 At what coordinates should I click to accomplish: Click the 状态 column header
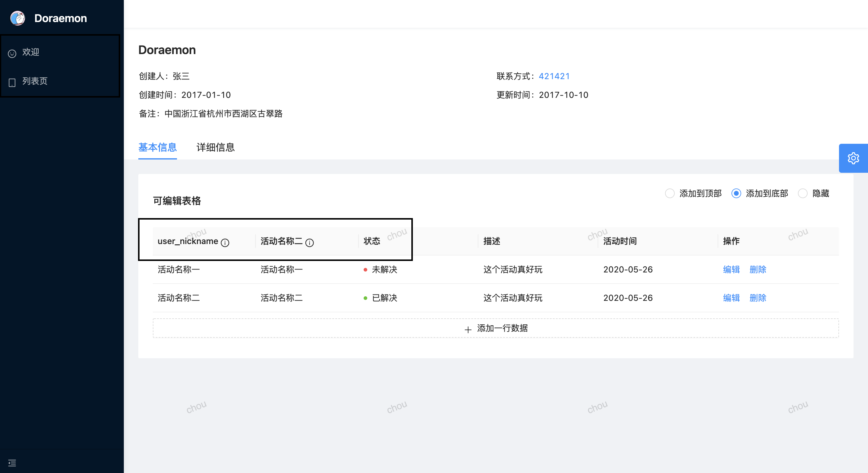372,241
